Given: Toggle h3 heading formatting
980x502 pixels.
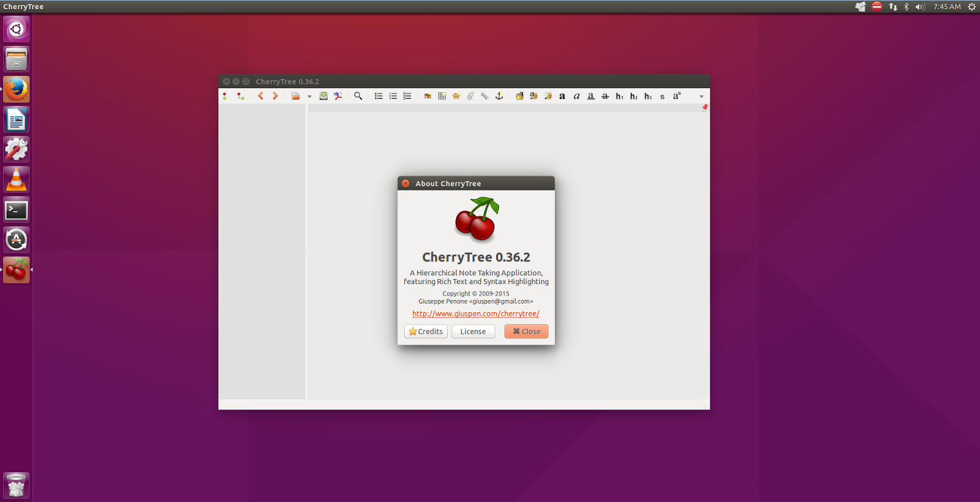Looking at the screenshot, I should (648, 96).
